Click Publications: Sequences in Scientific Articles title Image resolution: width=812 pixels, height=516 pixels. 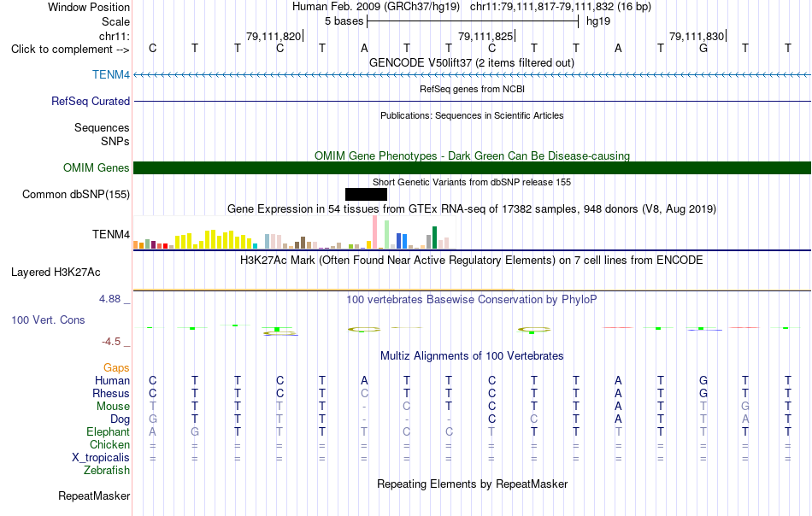[472, 115]
